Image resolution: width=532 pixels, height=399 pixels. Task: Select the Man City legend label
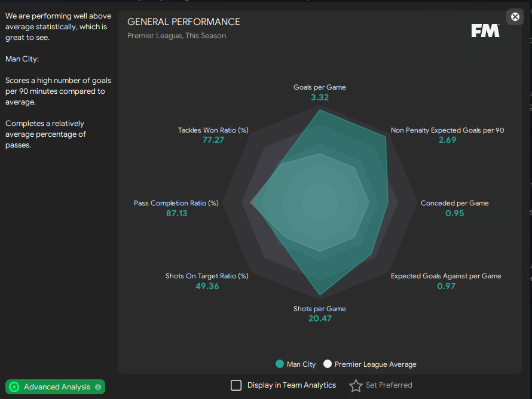coord(301,364)
